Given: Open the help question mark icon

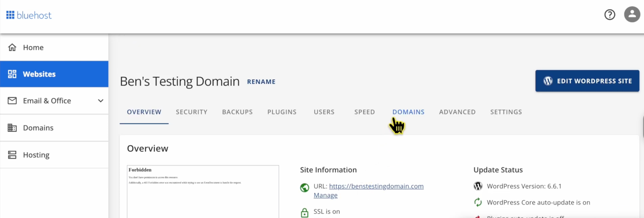Looking at the screenshot, I should tap(610, 15).
